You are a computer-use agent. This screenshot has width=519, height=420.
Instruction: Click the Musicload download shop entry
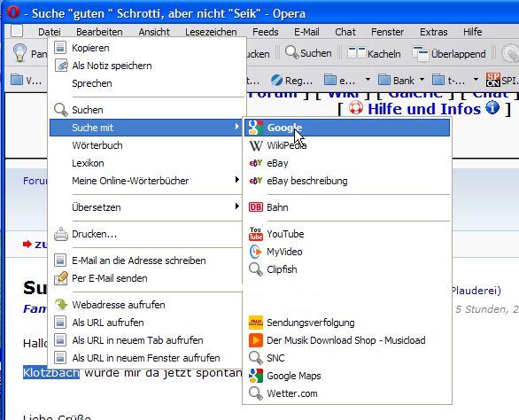[347, 340]
